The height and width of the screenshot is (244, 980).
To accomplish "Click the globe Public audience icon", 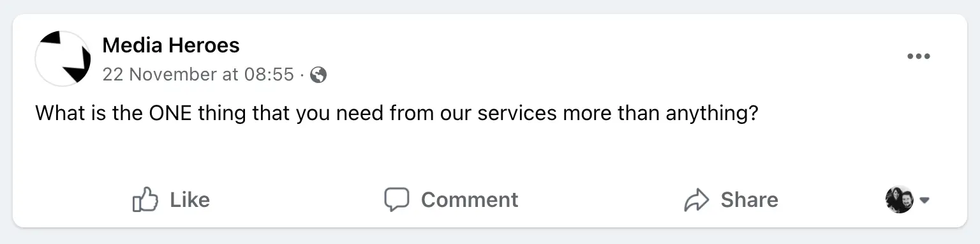I will 318,75.
